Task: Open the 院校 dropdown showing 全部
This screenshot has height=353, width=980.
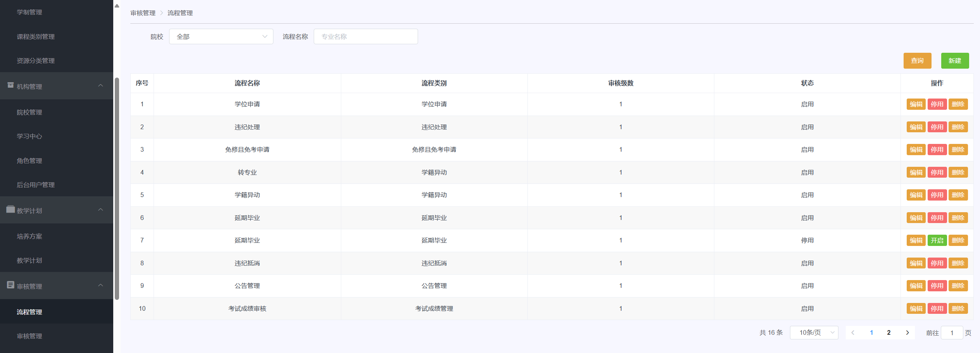Action: (x=221, y=36)
